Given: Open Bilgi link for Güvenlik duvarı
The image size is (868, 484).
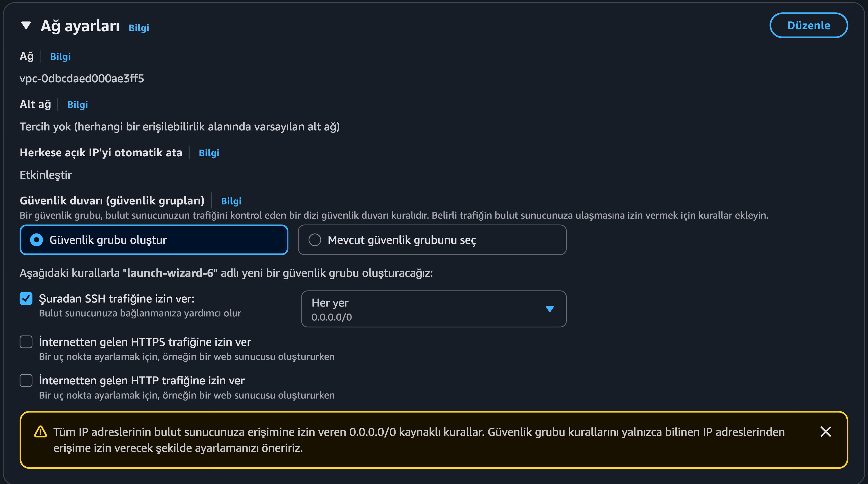Looking at the screenshot, I should (x=231, y=201).
